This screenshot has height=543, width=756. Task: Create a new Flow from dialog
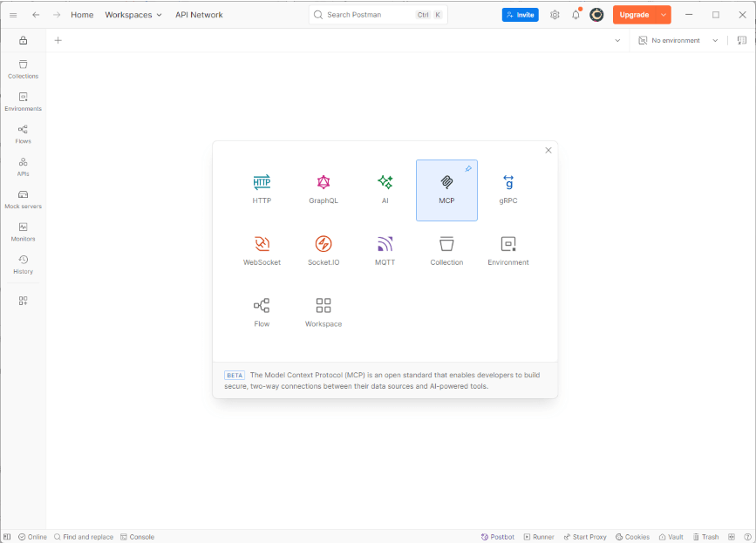click(x=262, y=313)
